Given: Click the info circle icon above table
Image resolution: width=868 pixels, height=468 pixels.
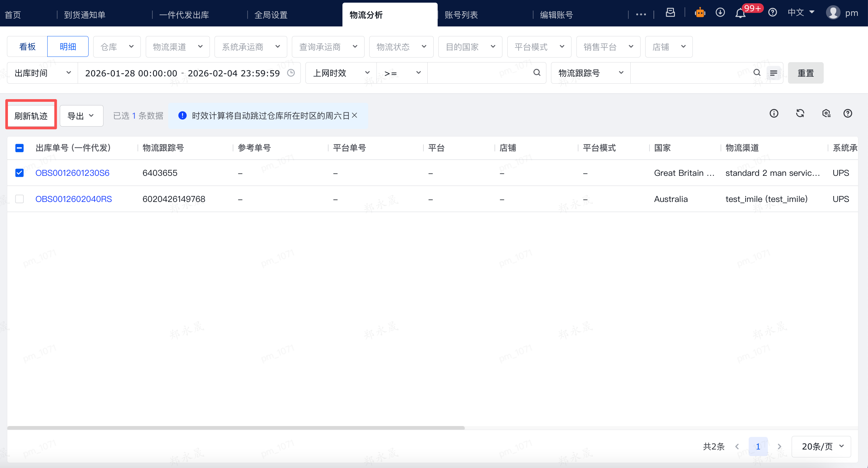Looking at the screenshot, I should 774,114.
